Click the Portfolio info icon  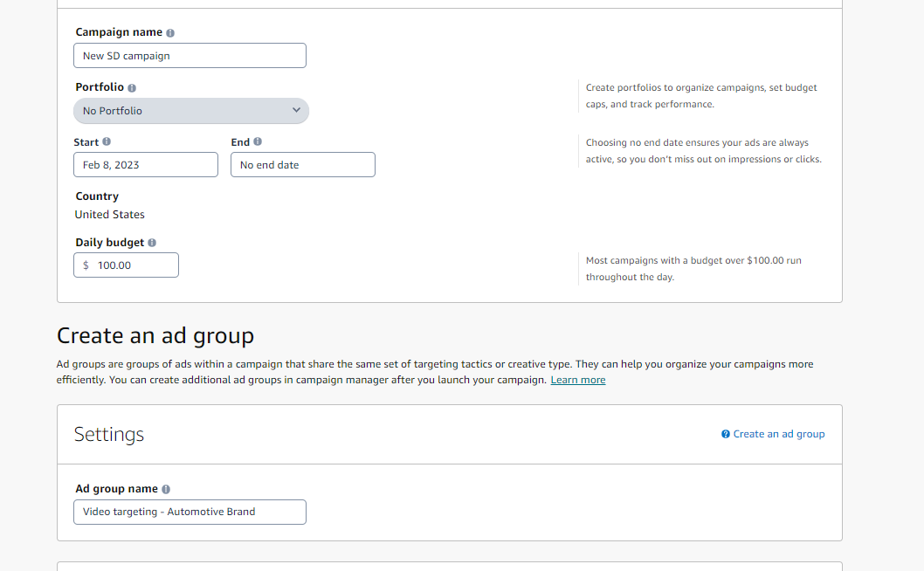132,88
